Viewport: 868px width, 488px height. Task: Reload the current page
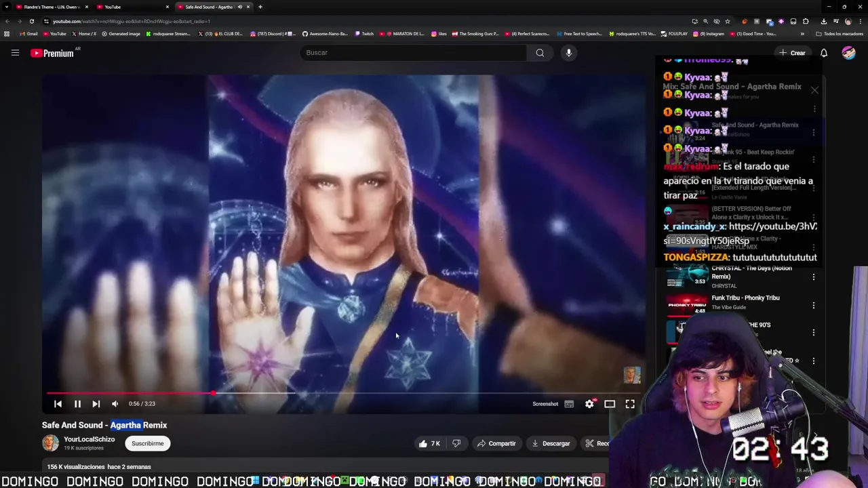pos(31,21)
